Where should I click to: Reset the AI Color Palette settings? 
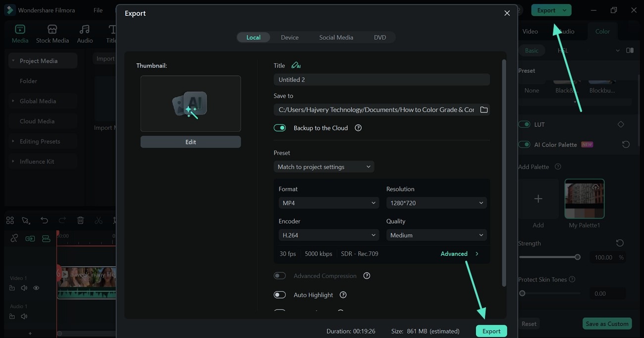(626, 145)
